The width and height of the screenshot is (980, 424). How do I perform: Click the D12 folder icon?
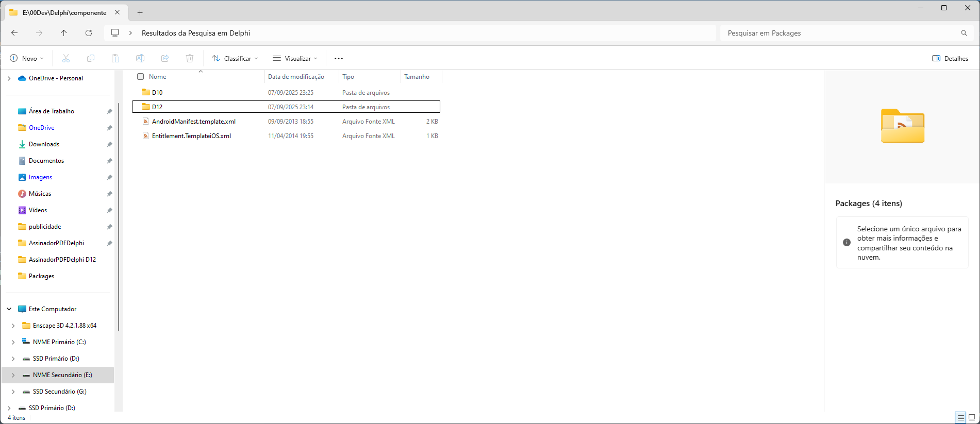click(146, 107)
